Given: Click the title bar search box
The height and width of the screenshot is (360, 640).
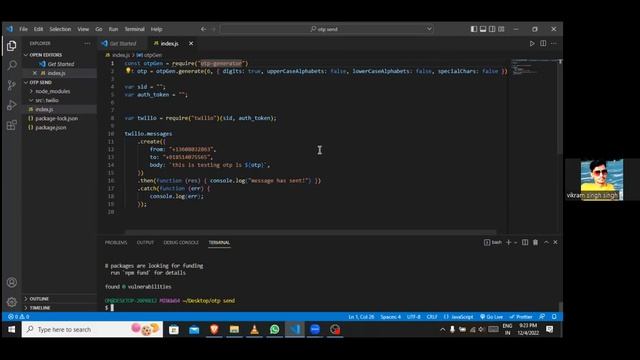Looking at the screenshot, I should point(327,29).
